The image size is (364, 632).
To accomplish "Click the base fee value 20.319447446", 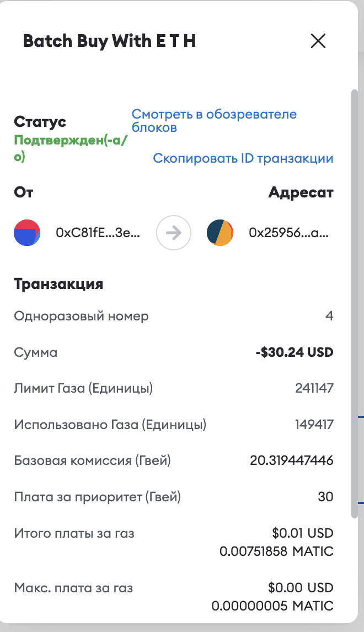I will coord(292,460).
